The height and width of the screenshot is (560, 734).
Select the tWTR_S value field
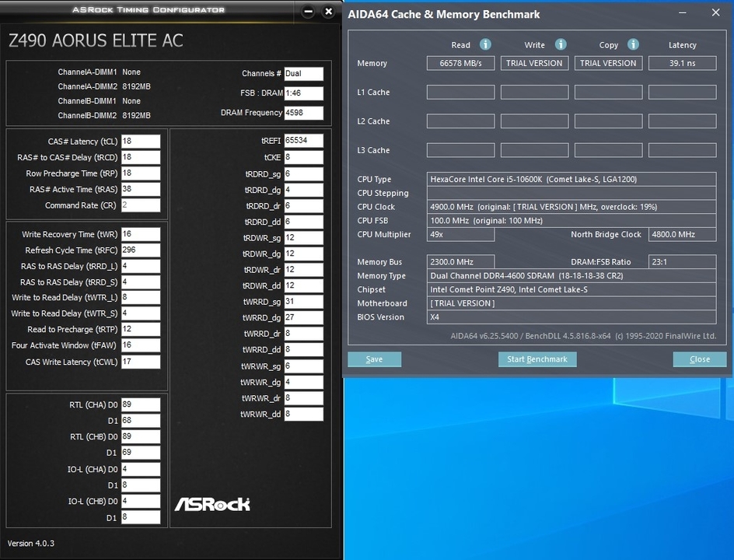141,313
